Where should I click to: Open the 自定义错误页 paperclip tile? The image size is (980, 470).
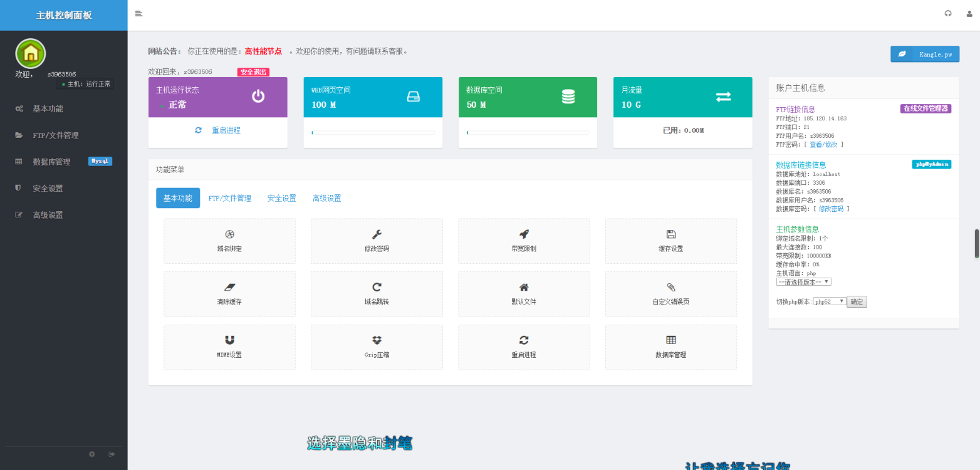pyautogui.click(x=671, y=294)
